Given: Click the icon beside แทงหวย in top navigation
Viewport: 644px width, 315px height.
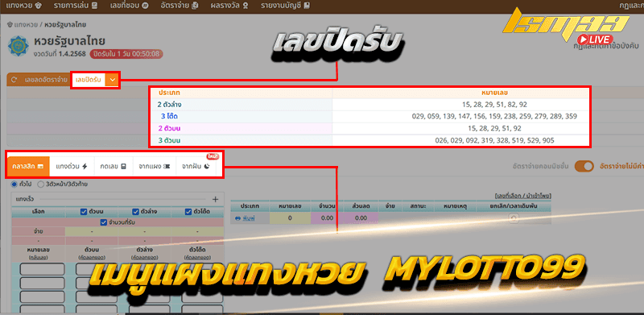Looking at the screenshot, I should click(x=38, y=6).
